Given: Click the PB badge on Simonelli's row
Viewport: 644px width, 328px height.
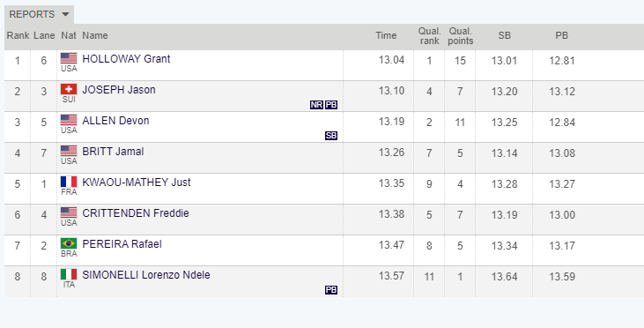Looking at the screenshot, I should coord(331,290).
